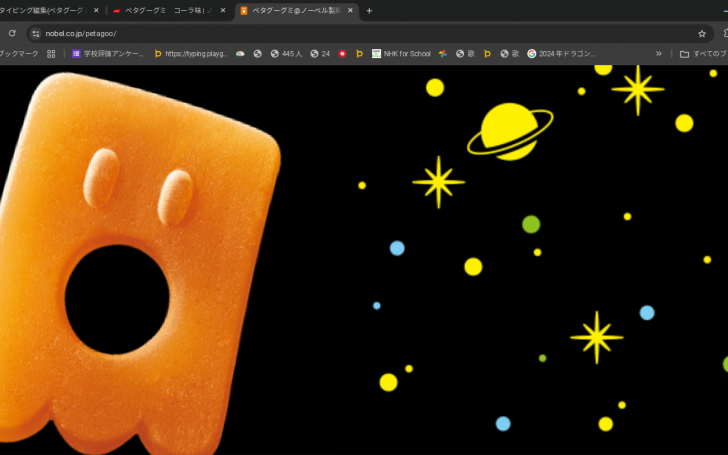Open the 2024年ドラゴン Google bookmark
Viewport: 728px width, 455px height.
(561, 54)
